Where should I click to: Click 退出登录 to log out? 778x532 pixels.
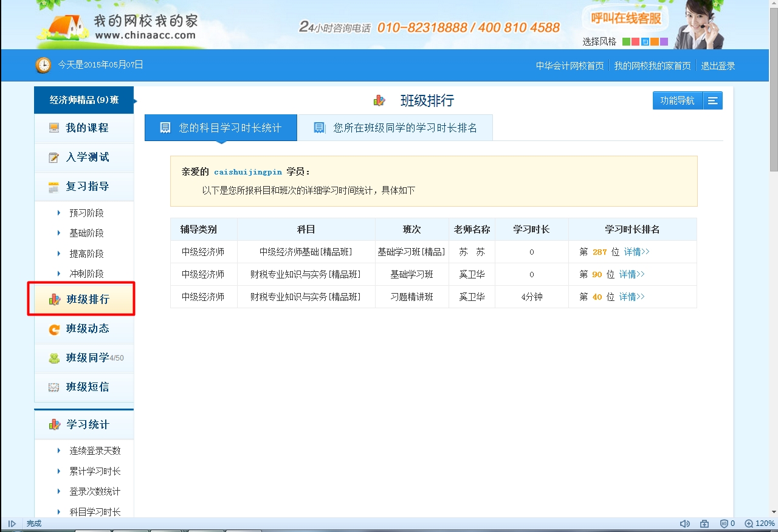[x=718, y=66]
